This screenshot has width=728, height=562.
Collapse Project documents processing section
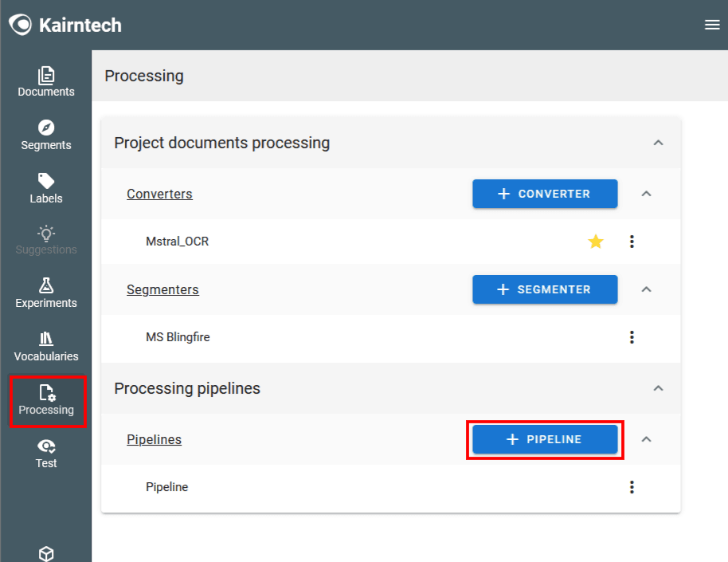(x=658, y=143)
